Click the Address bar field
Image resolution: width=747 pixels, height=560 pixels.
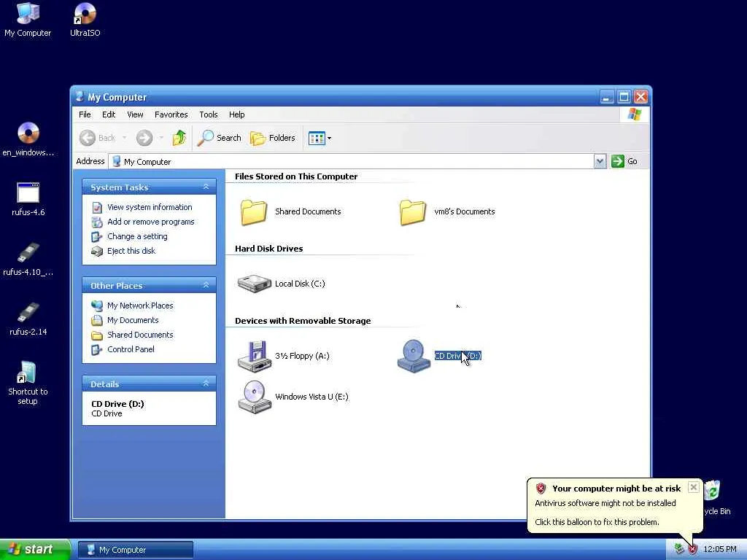352,161
